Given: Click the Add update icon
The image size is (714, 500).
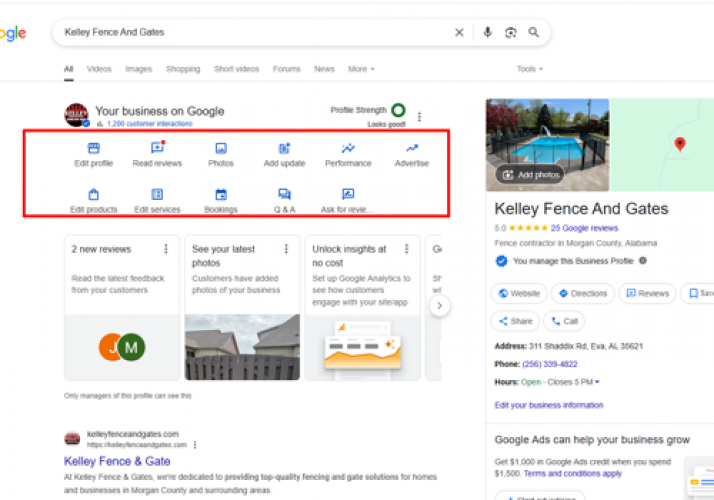Looking at the screenshot, I should 284,149.
